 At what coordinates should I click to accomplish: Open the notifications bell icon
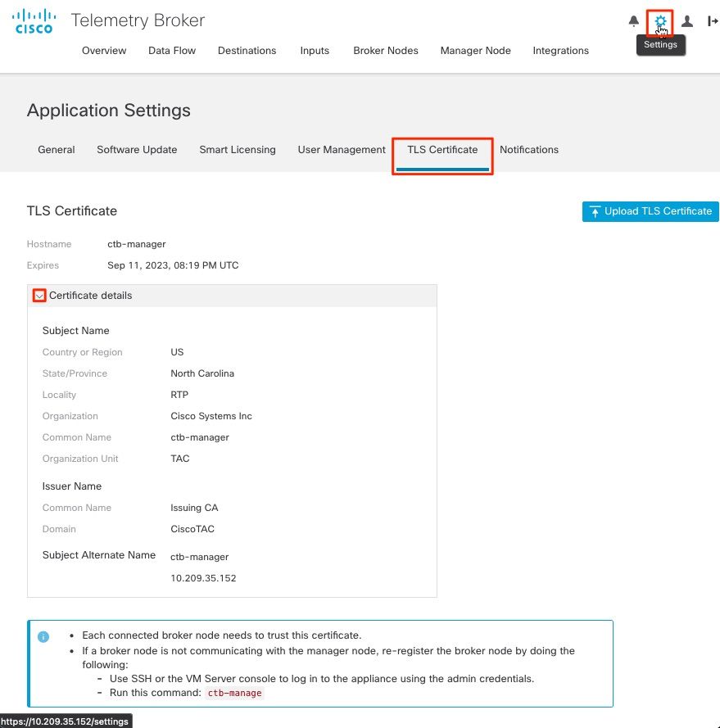pyautogui.click(x=633, y=21)
